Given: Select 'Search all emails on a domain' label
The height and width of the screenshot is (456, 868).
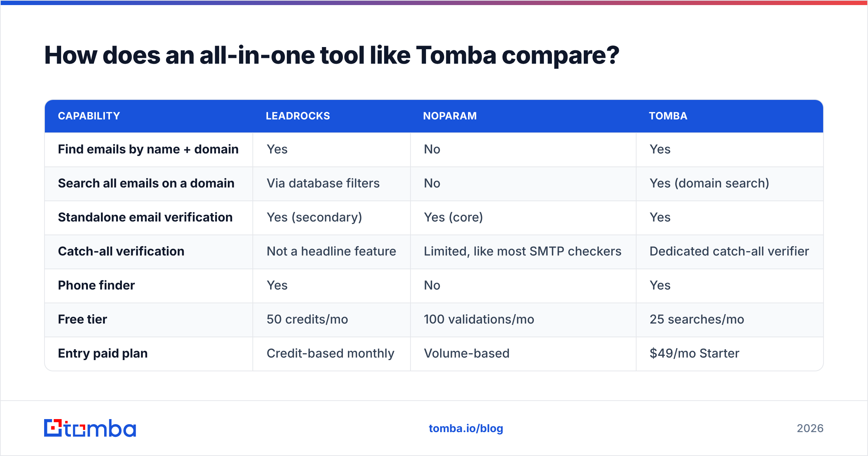Looking at the screenshot, I should (x=146, y=183).
